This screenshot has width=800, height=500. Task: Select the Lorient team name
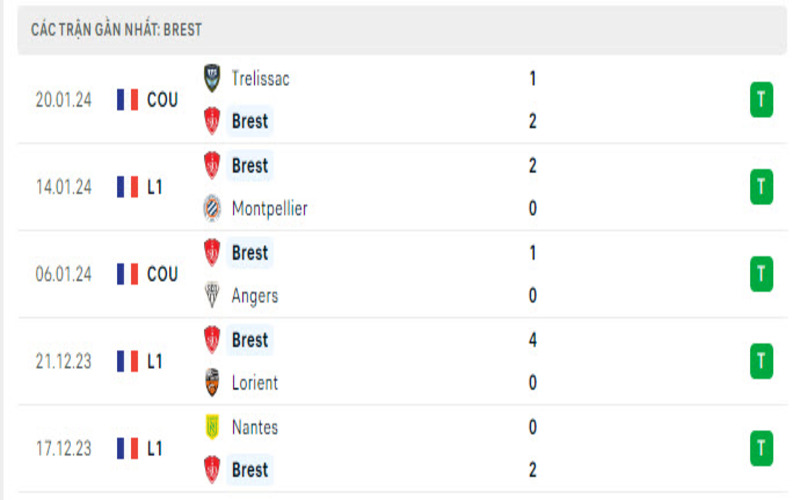click(x=255, y=383)
